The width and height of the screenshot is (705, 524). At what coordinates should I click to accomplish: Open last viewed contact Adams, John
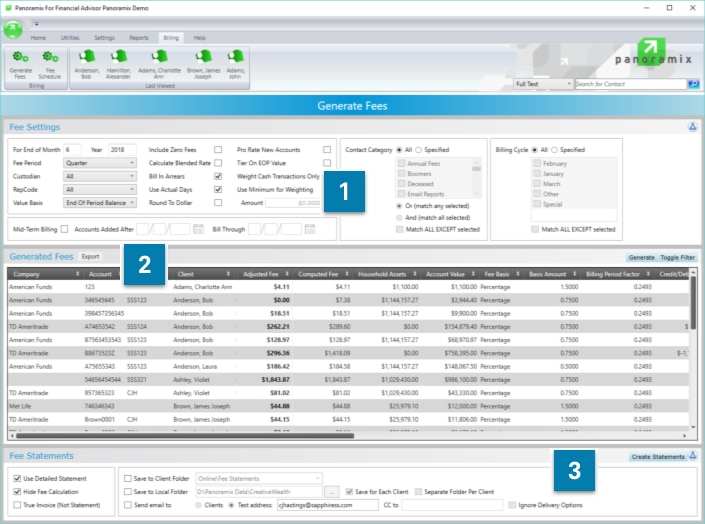(x=235, y=65)
